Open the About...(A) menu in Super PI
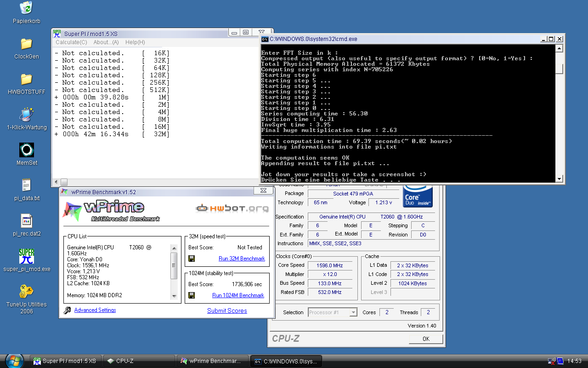The image size is (588, 368). coord(106,42)
